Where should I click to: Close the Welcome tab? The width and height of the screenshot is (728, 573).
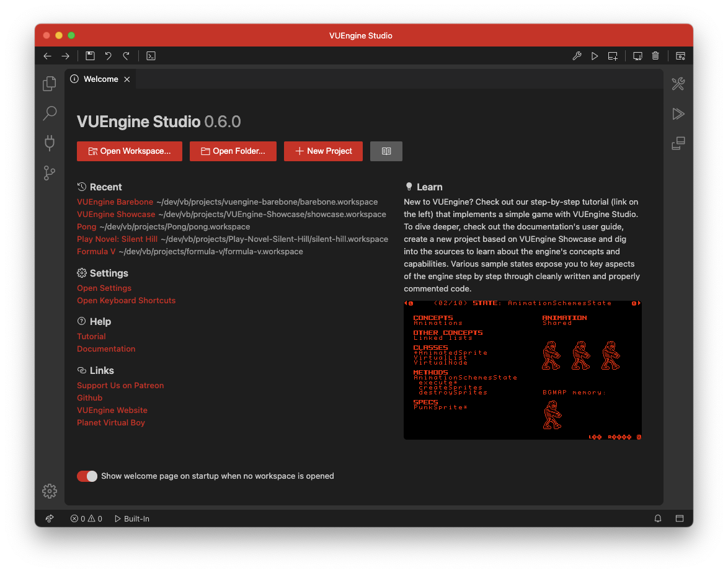click(127, 79)
